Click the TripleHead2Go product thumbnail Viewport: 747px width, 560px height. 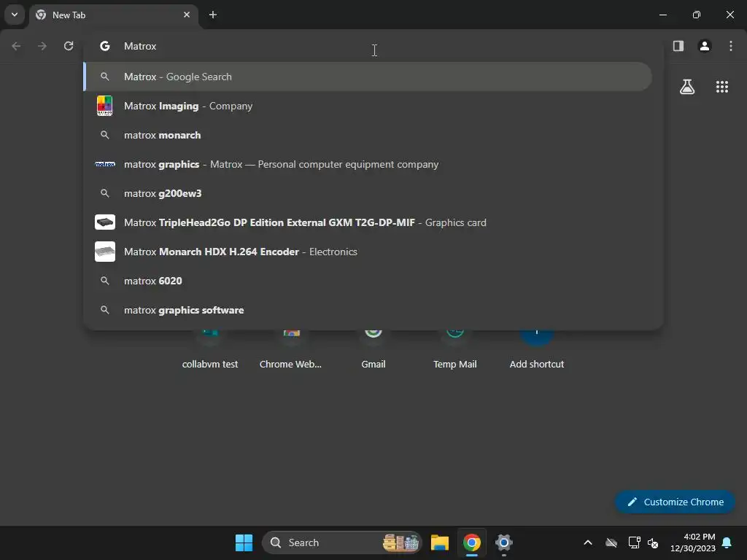(105, 222)
